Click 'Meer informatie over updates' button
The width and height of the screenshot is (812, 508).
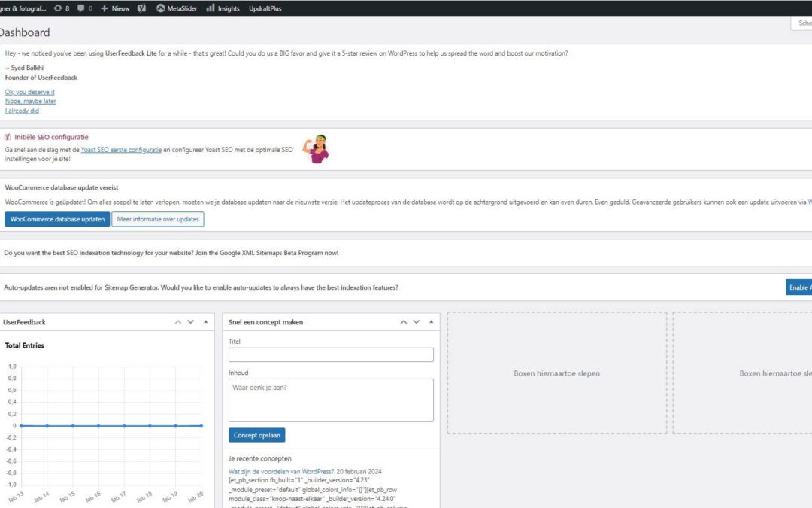(x=158, y=219)
